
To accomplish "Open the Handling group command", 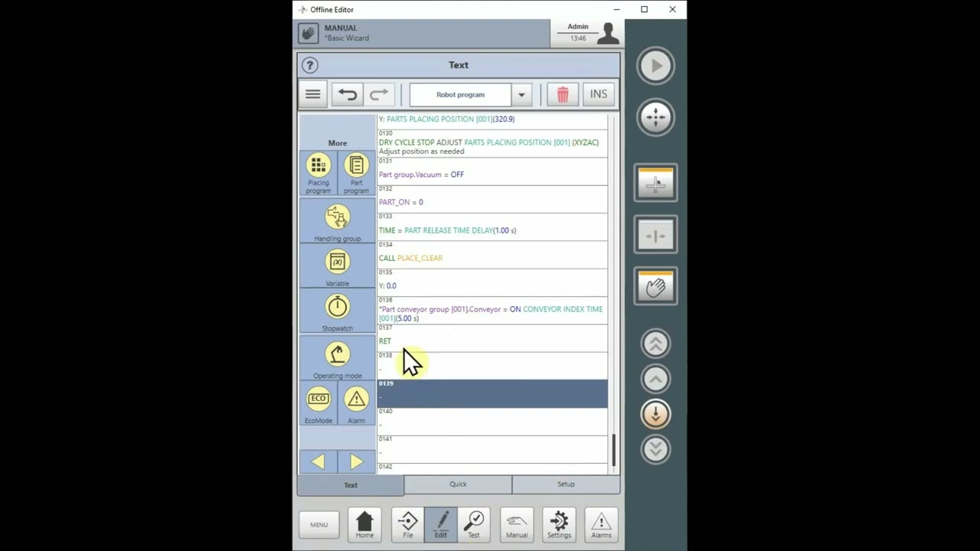I will [338, 222].
